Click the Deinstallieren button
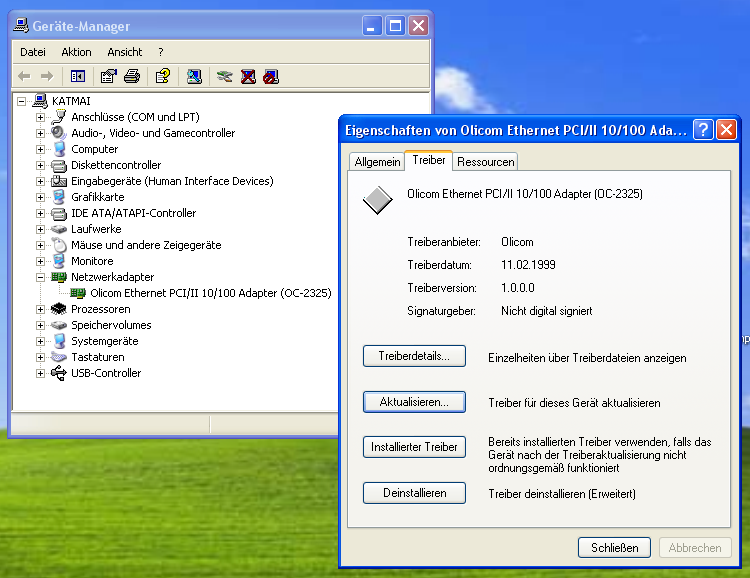This screenshot has width=750, height=578. [x=414, y=493]
